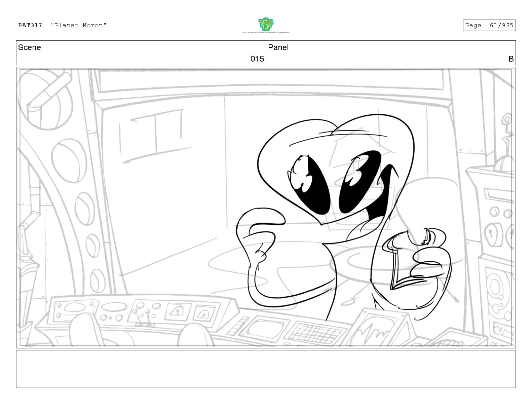The image size is (532, 412).
Task: Click the Scene label header
Action: click(30, 47)
